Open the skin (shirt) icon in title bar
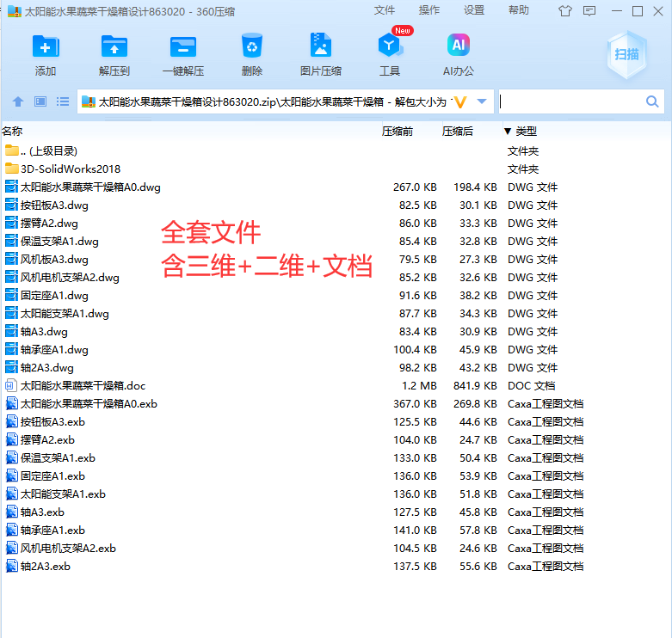This screenshot has height=638, width=672. tap(565, 11)
